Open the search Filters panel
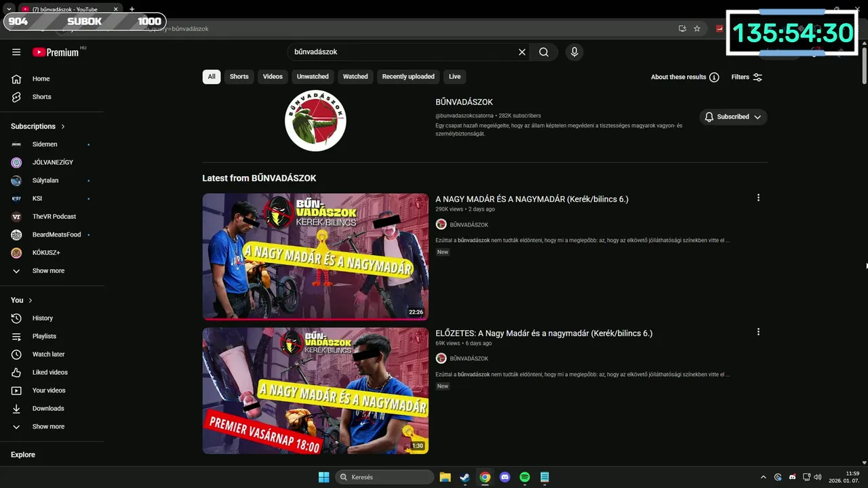868x488 pixels. [747, 77]
